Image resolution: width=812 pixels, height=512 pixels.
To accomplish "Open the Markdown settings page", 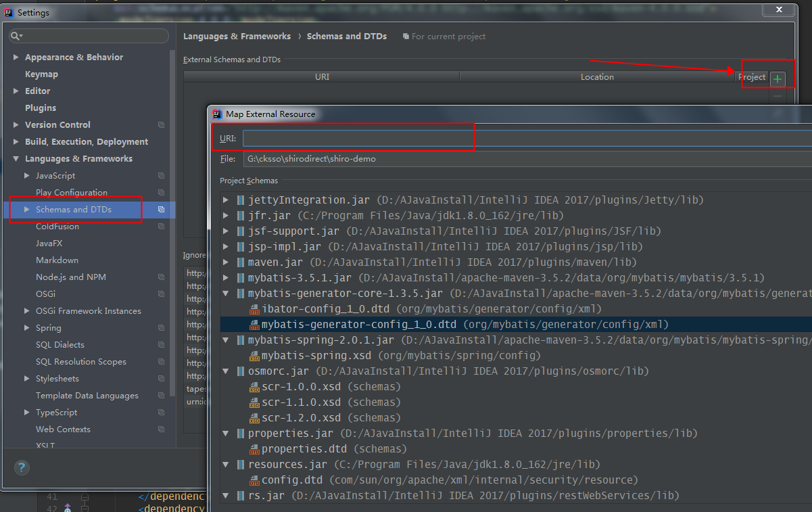I will pos(57,260).
